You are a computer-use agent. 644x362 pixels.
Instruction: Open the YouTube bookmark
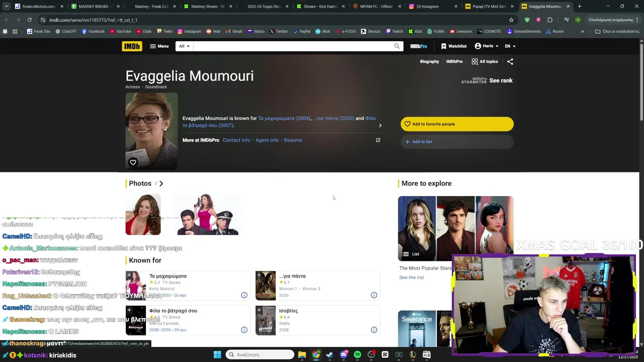pos(120,31)
